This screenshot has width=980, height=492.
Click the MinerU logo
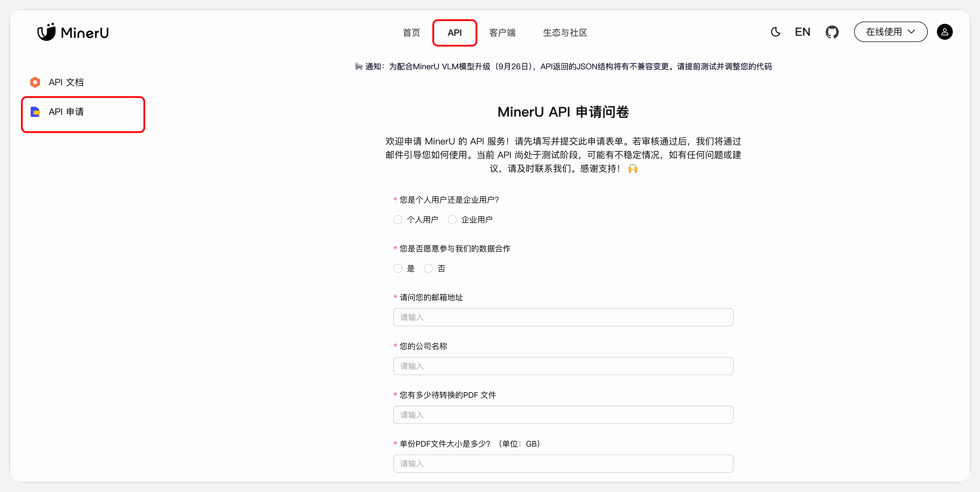coord(73,32)
